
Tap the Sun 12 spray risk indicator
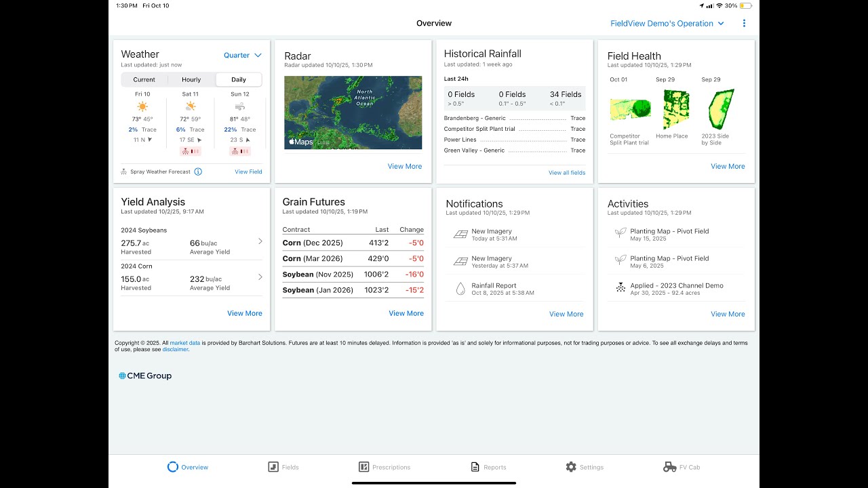tap(240, 151)
